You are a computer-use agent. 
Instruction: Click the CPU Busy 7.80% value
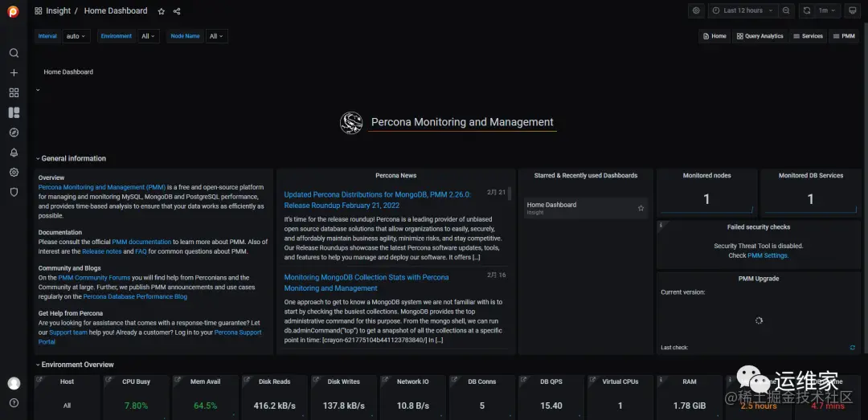point(136,406)
